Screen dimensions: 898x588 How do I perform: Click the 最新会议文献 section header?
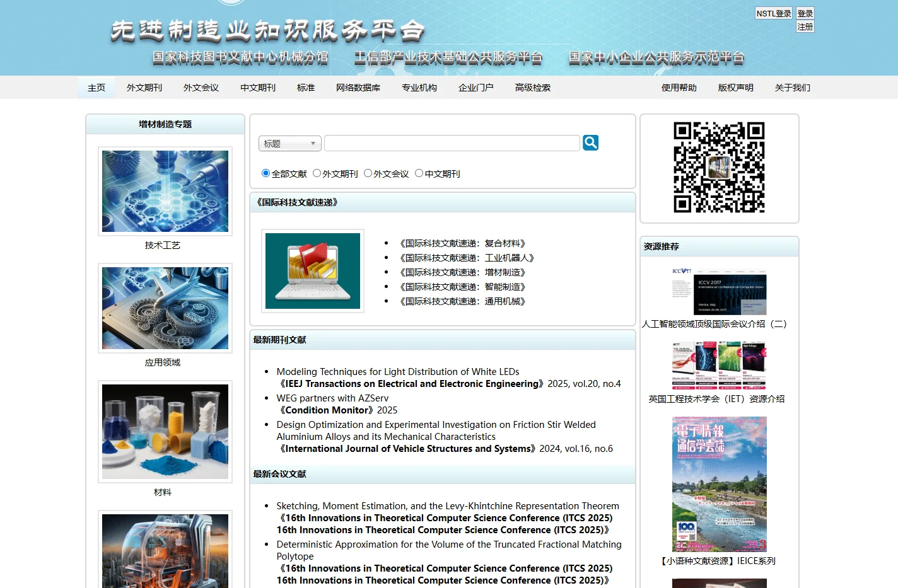click(x=443, y=474)
